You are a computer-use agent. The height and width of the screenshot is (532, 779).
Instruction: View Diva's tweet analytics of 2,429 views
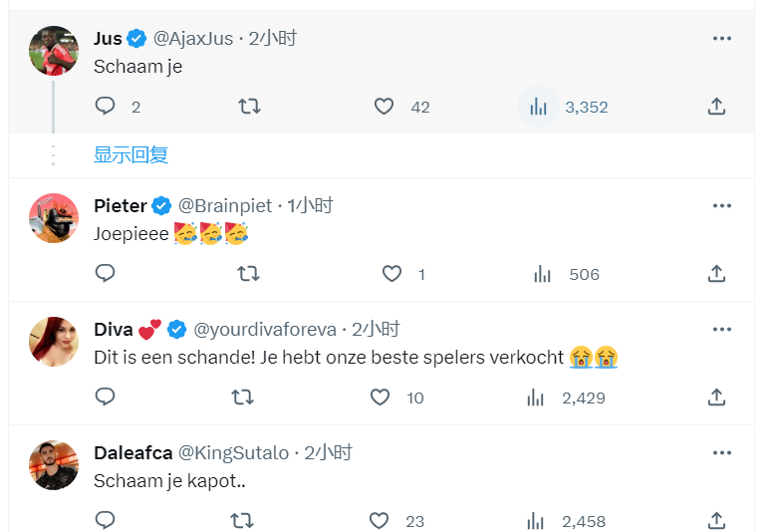point(536,398)
